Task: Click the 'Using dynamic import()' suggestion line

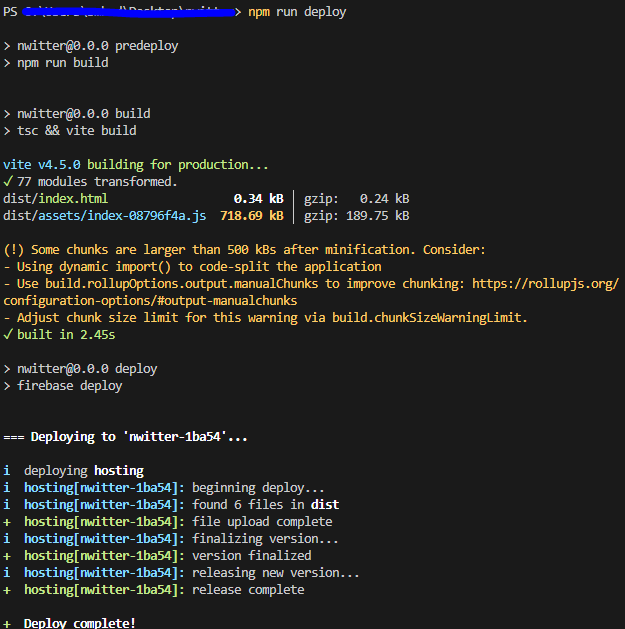Action: tap(193, 267)
